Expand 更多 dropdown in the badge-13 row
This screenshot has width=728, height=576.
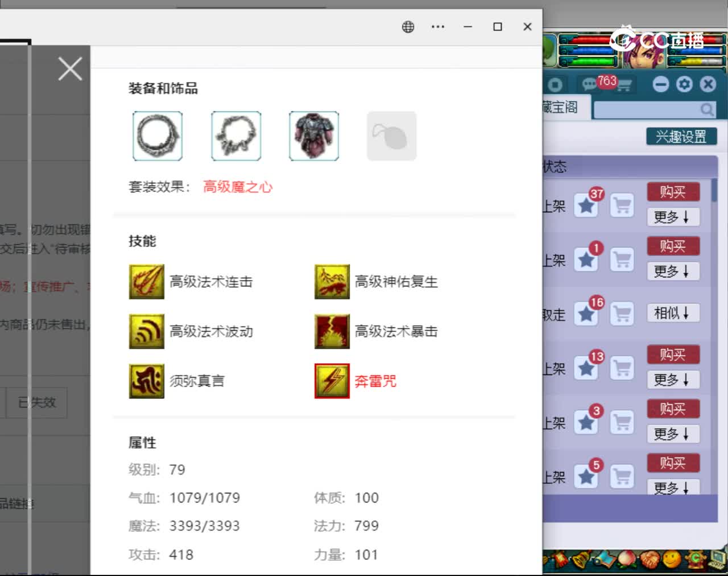click(673, 380)
